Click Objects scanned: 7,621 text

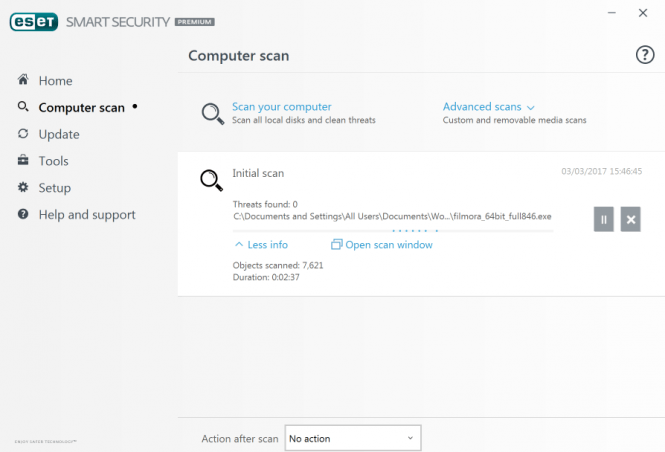278,265
